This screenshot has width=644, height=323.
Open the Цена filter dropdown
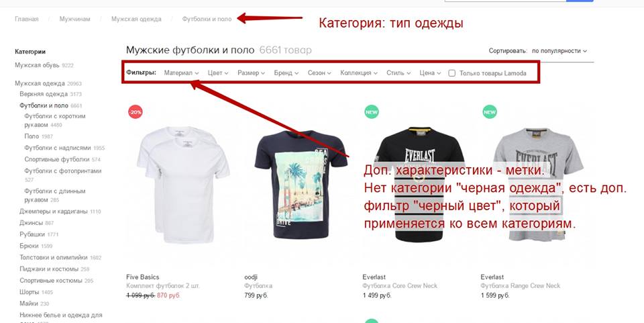pos(431,73)
